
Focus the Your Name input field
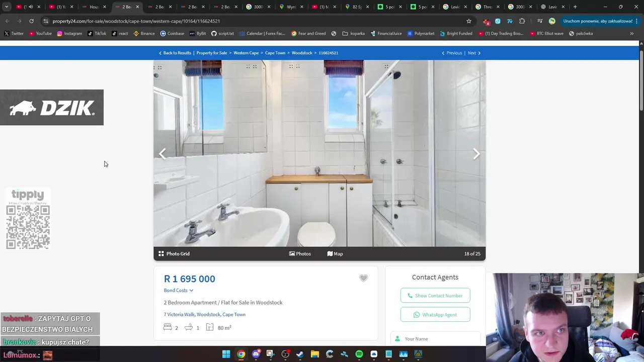(x=435, y=339)
